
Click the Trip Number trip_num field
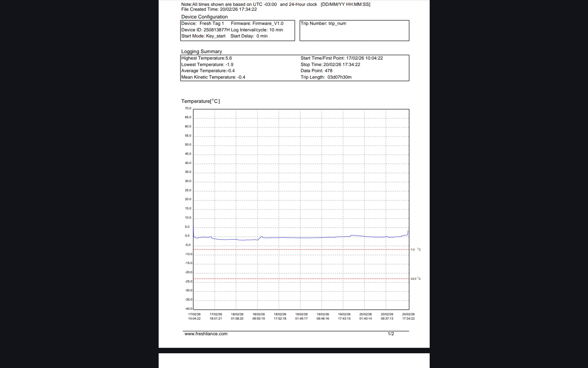[x=323, y=23]
